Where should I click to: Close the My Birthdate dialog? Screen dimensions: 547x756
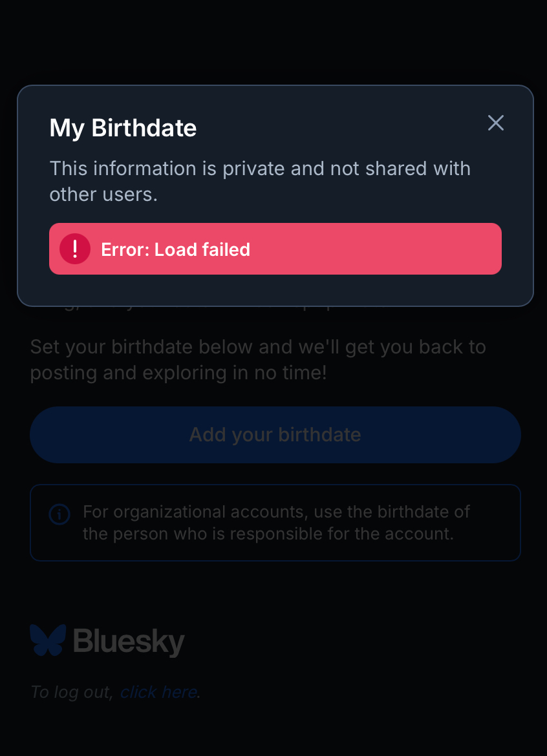[495, 123]
